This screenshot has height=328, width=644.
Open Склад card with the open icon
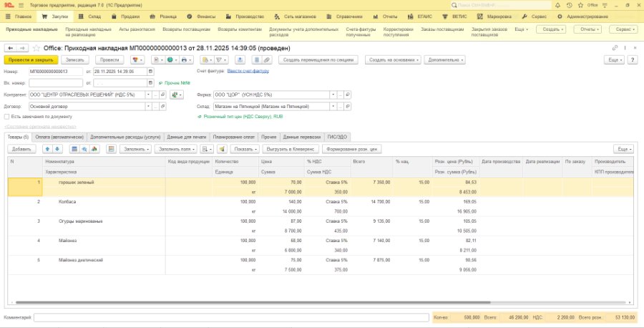(x=348, y=107)
